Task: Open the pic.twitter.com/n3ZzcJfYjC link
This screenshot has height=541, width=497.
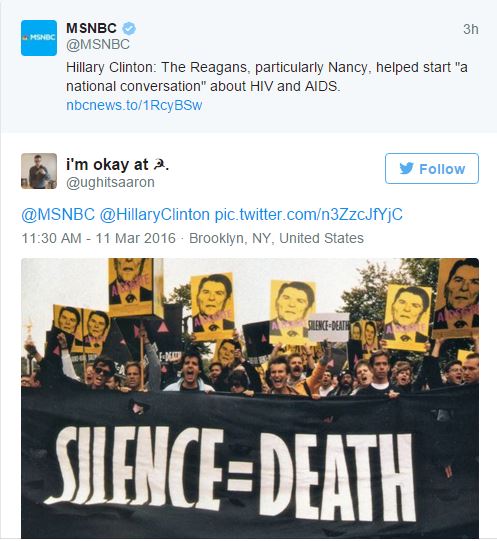Action: pyautogui.click(x=309, y=214)
